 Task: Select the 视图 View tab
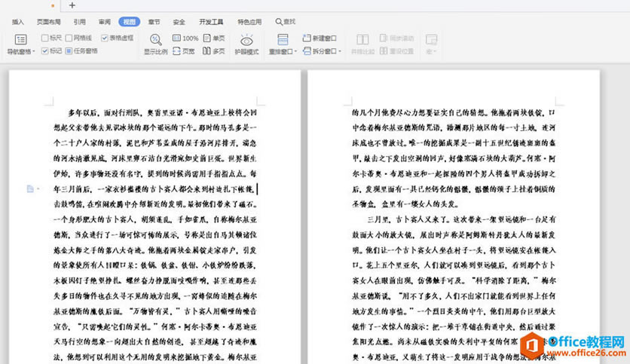point(130,22)
